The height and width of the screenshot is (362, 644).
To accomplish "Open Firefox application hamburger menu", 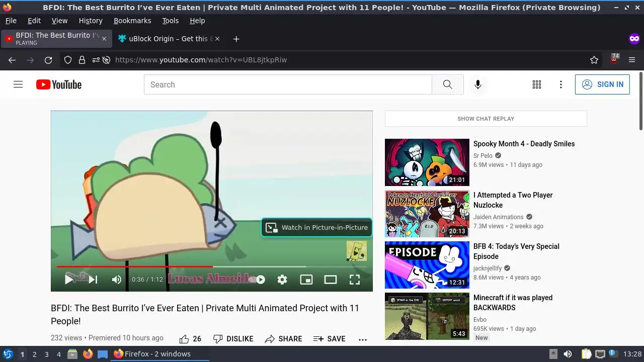I will pyautogui.click(x=632, y=60).
